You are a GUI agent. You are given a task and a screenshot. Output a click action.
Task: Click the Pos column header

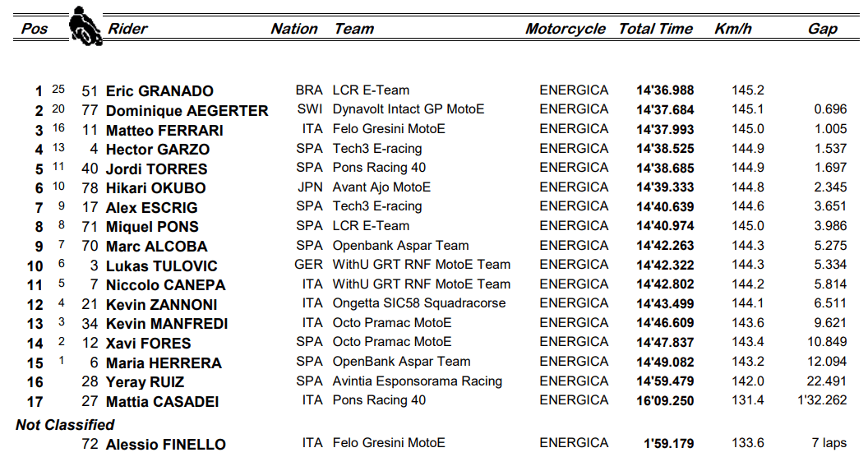35,29
